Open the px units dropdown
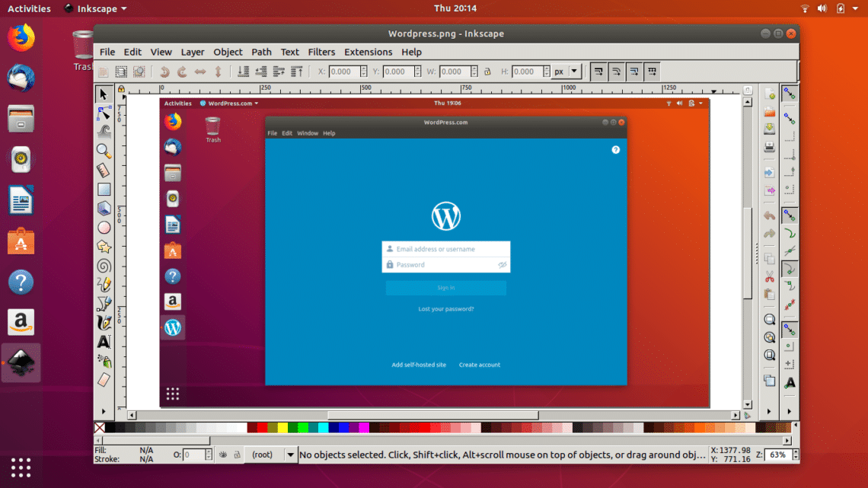The image size is (868, 488). point(567,72)
